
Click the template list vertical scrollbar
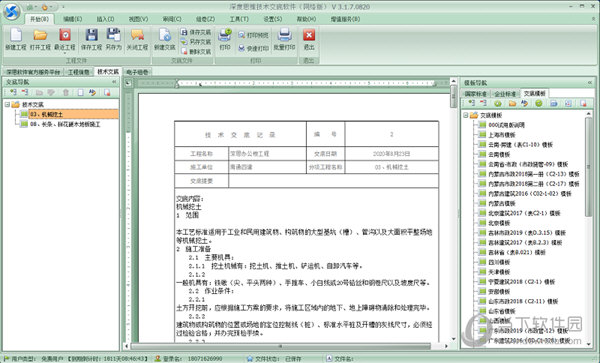click(589, 167)
